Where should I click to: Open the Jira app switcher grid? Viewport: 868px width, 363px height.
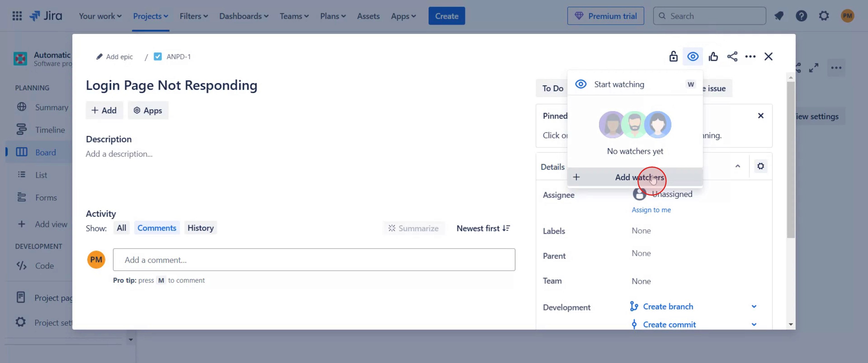(17, 16)
